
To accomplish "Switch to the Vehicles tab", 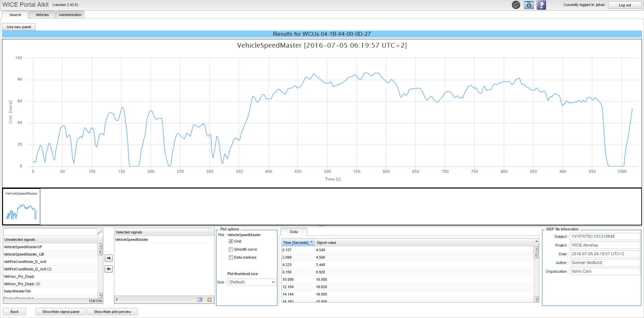I will (x=42, y=15).
